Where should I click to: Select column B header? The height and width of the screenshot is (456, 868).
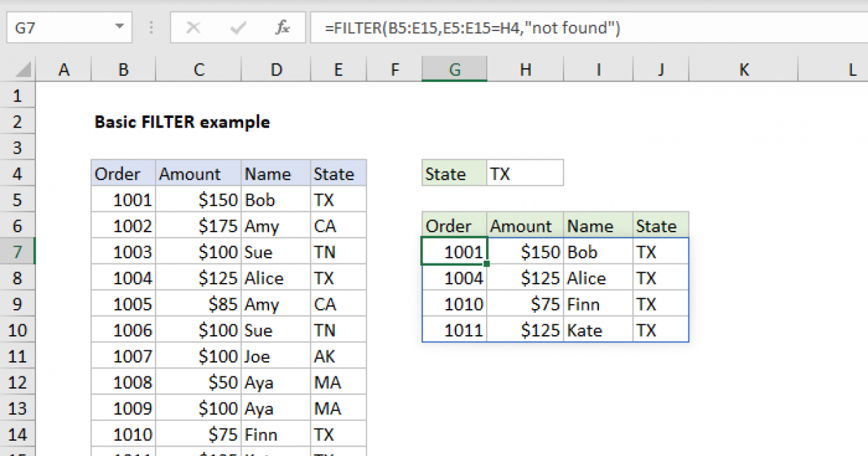coord(123,69)
